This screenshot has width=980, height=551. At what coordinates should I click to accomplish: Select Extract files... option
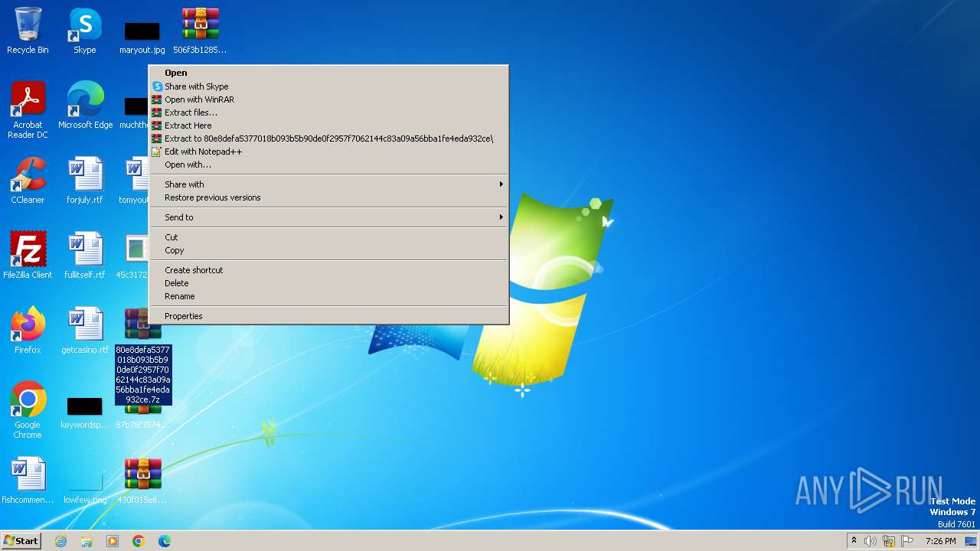pyautogui.click(x=328, y=112)
